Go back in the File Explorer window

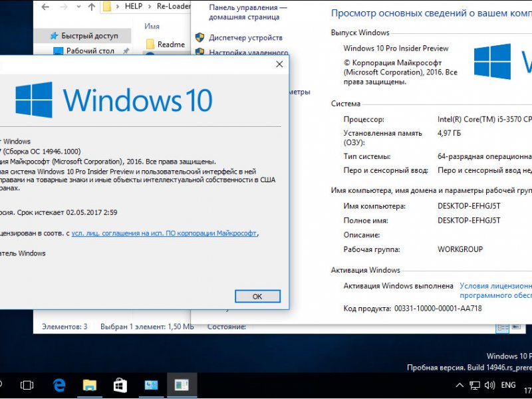click(45, 7)
